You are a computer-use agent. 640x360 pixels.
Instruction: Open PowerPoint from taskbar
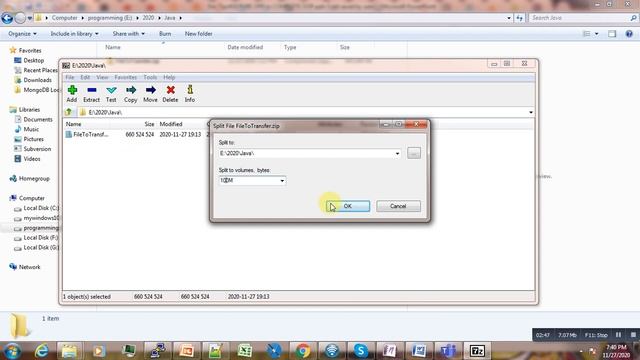click(187, 351)
